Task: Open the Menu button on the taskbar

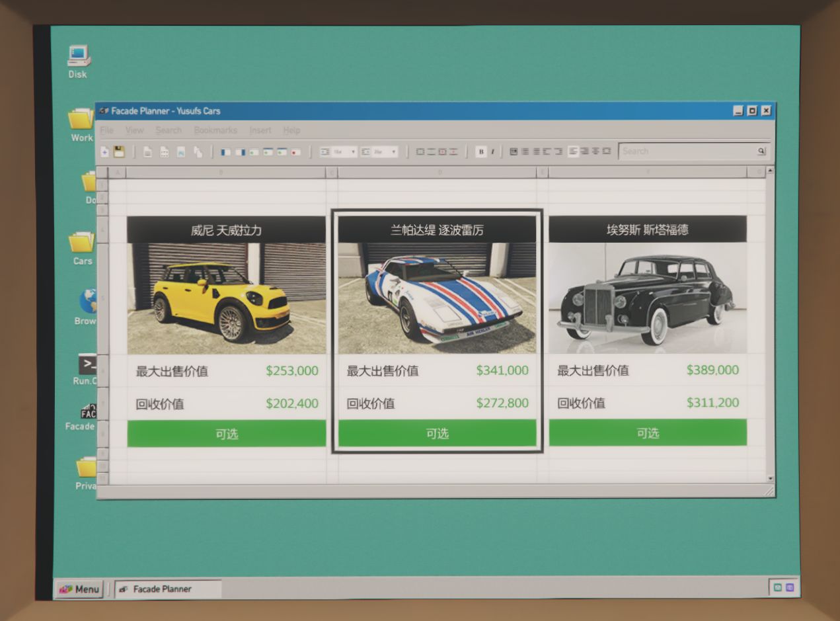Action: (x=79, y=589)
